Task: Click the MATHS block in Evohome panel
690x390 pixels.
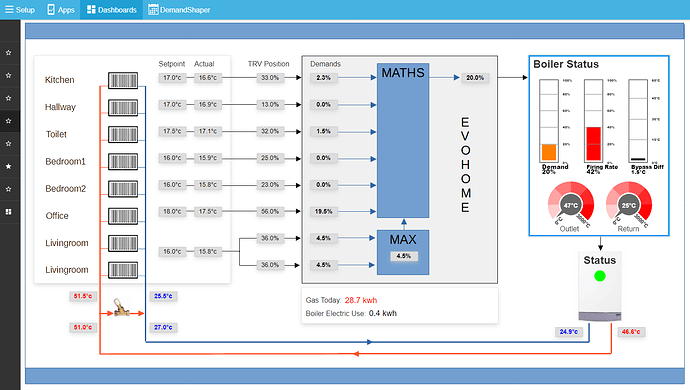Action: [x=403, y=140]
